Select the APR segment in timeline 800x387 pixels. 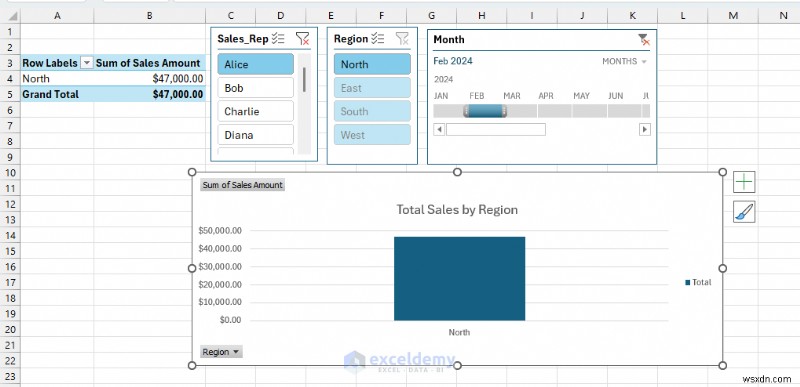coord(555,111)
